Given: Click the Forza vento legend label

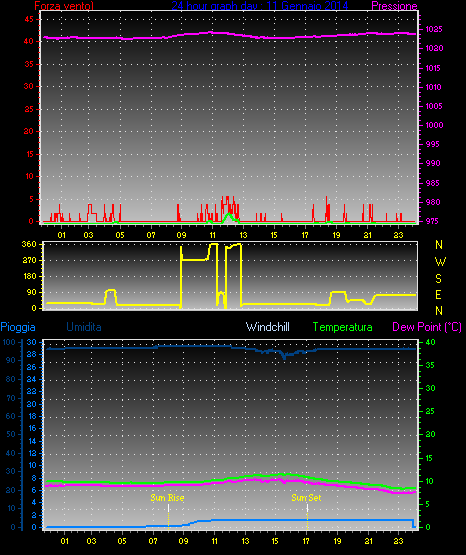Looking at the screenshot, I should 64,6.
